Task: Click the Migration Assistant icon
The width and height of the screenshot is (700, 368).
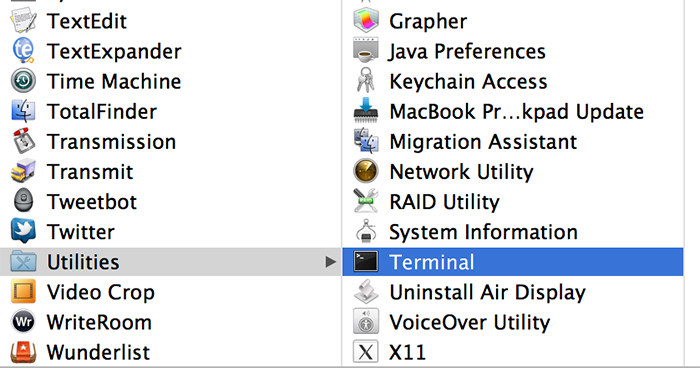Action: coord(366,141)
